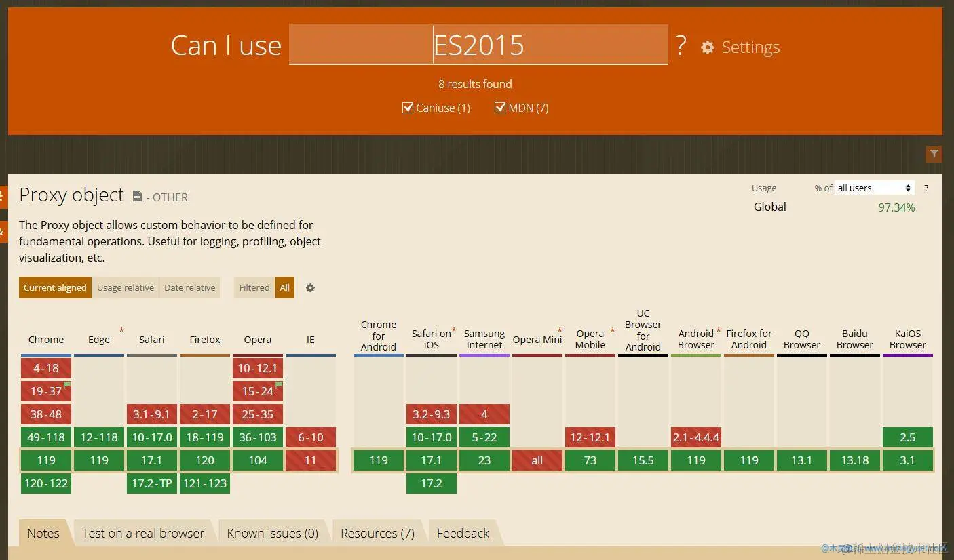
Task: Choose the Filtered browsers option
Action: click(x=254, y=287)
